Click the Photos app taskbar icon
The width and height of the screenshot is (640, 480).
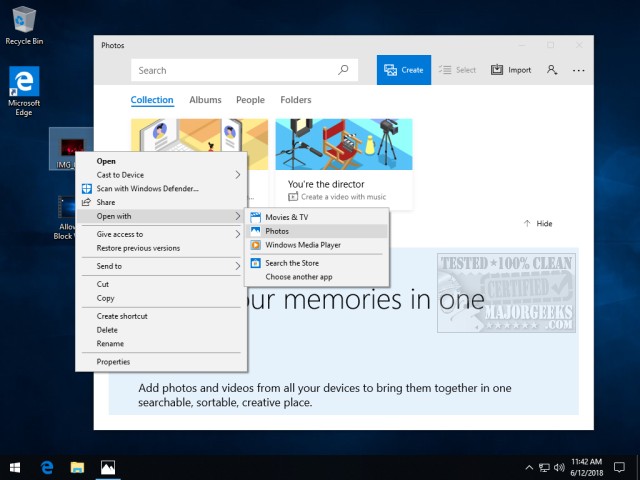pos(108,467)
